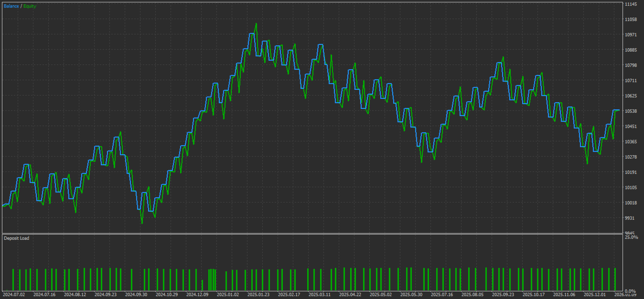Click the 10365 axis value

pyautogui.click(x=631, y=142)
